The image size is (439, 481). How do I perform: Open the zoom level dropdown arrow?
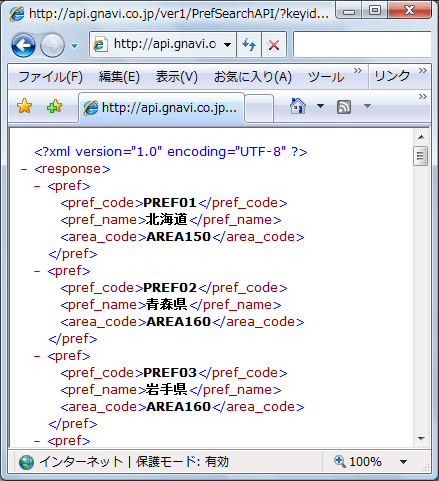[403, 462]
